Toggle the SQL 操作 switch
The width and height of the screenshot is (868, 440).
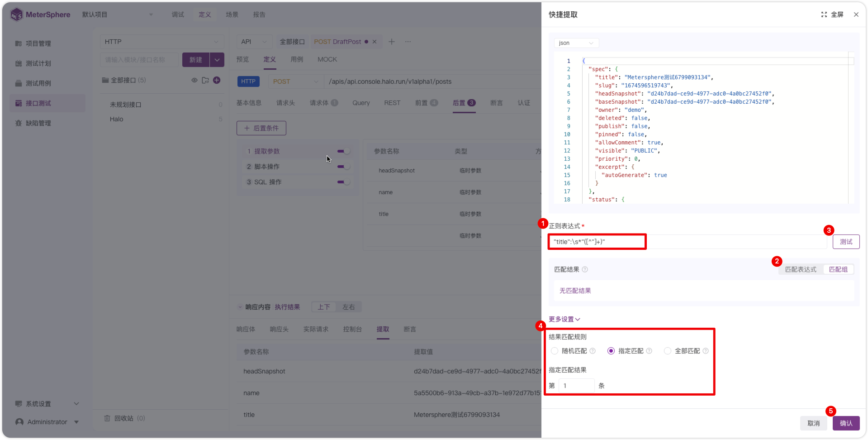[344, 182]
